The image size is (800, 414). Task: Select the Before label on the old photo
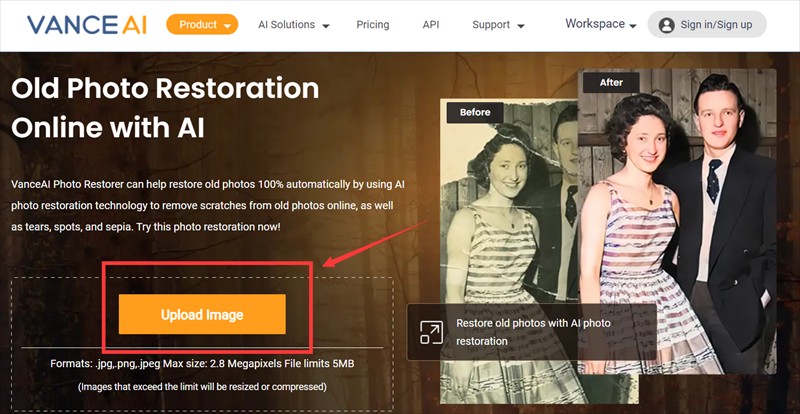474,112
